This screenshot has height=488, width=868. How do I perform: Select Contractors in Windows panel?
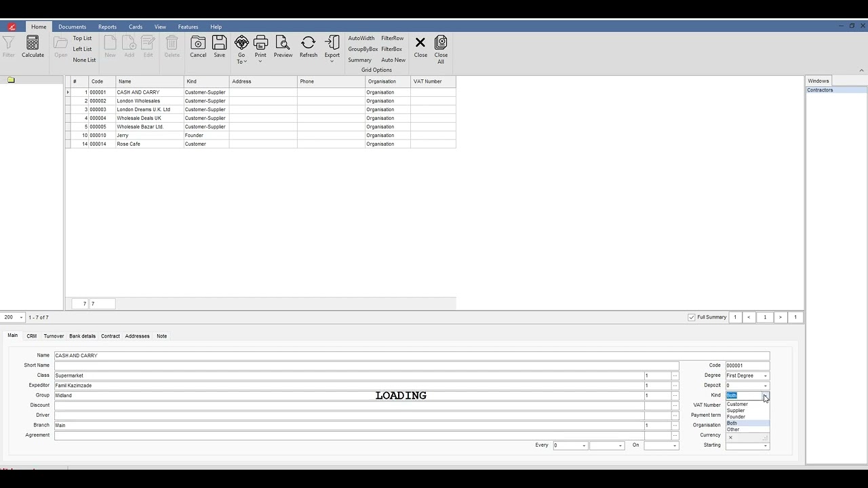(835, 90)
